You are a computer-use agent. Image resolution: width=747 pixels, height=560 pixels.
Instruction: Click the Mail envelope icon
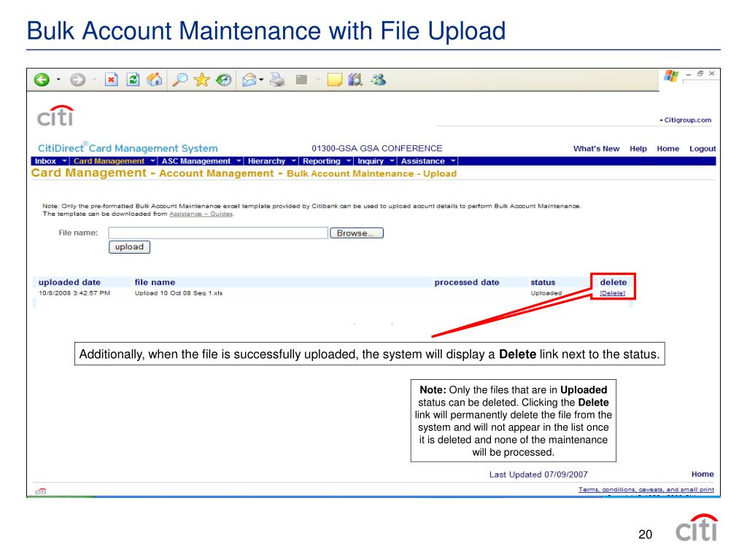(249, 79)
